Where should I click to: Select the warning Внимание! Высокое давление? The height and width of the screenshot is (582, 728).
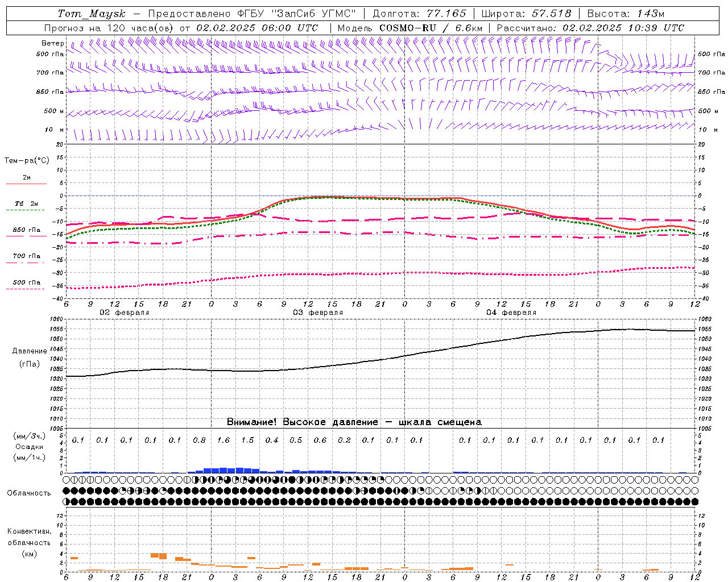302,422
